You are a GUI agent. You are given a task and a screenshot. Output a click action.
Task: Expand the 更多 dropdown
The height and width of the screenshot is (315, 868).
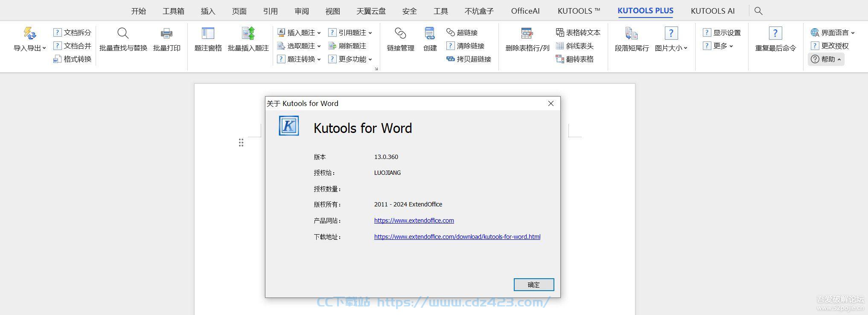tap(731, 46)
